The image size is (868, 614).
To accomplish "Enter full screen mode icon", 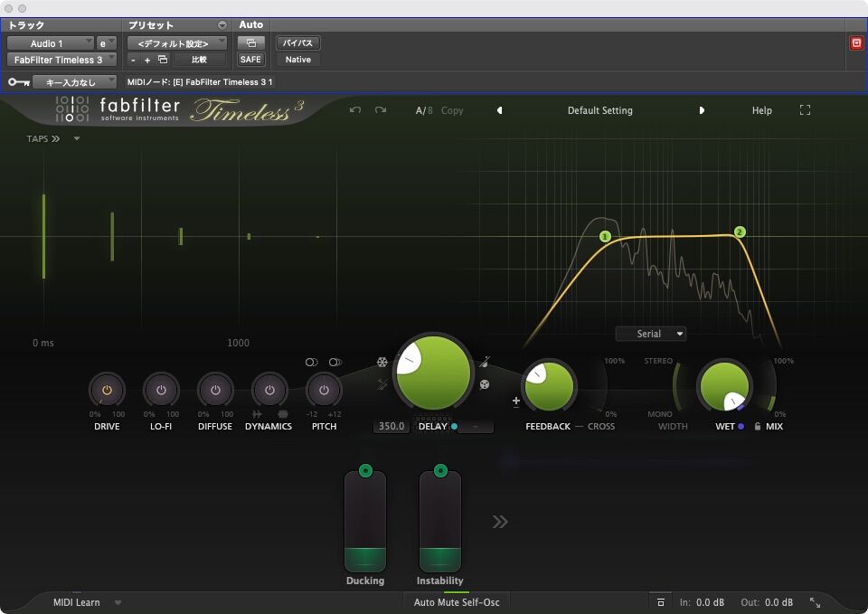I will point(805,110).
